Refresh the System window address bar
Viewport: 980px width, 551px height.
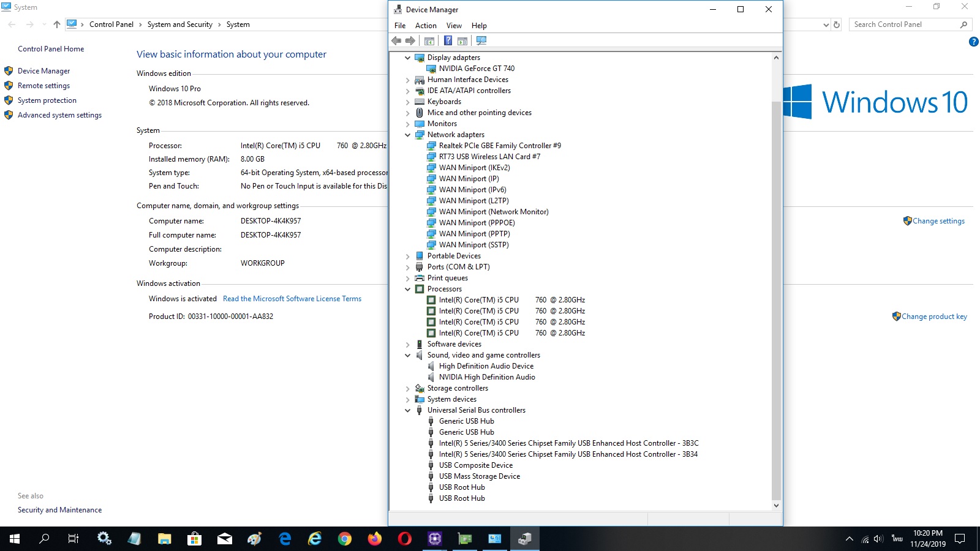click(x=837, y=24)
